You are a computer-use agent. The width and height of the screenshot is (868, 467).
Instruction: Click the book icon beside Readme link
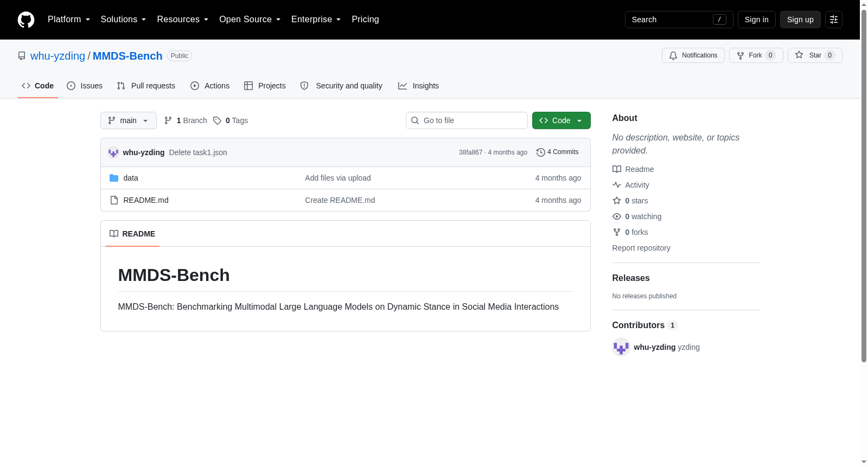(617, 169)
